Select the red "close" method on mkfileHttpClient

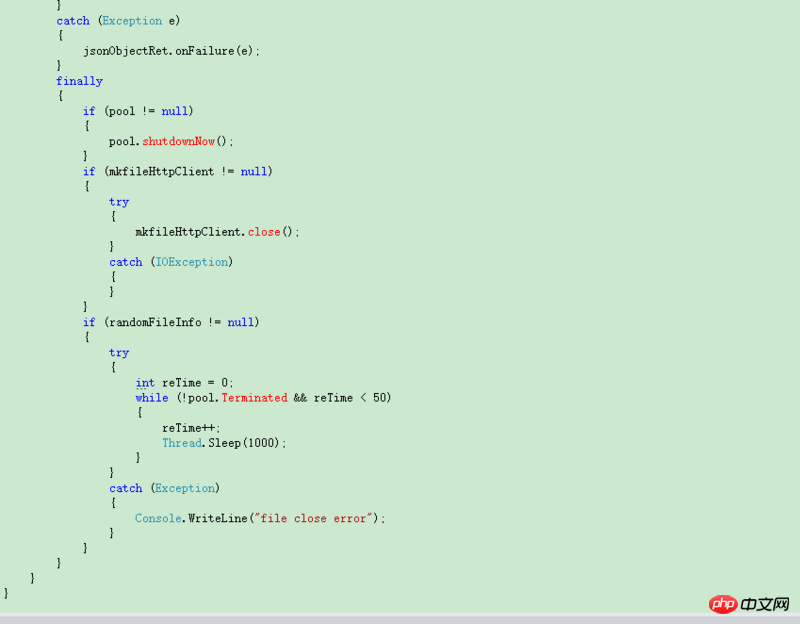[x=264, y=232]
